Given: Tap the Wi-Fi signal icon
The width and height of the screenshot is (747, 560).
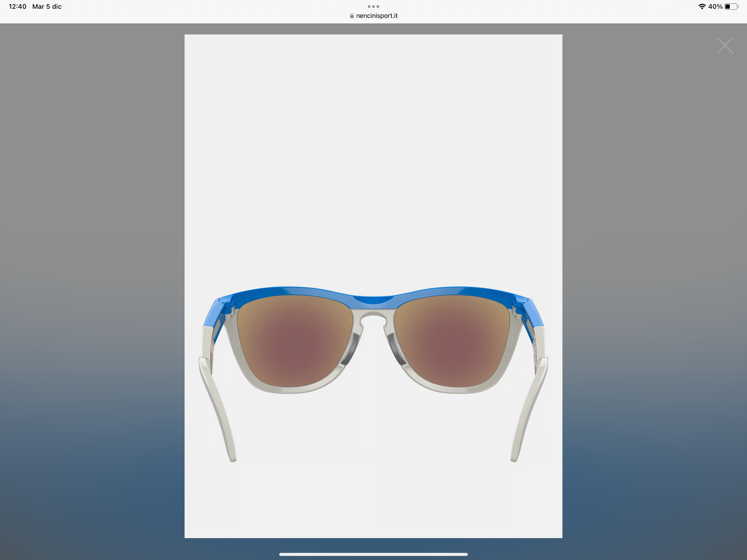Looking at the screenshot, I should point(702,6).
